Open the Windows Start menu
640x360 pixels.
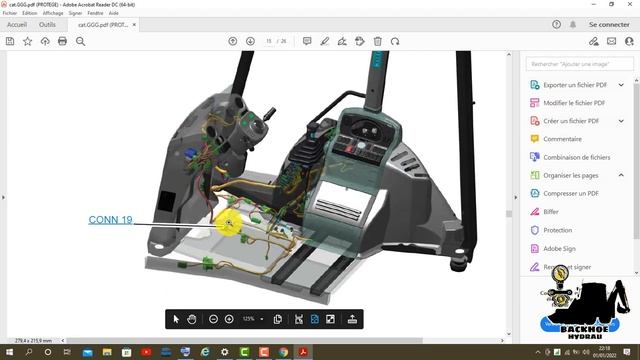click(9, 352)
